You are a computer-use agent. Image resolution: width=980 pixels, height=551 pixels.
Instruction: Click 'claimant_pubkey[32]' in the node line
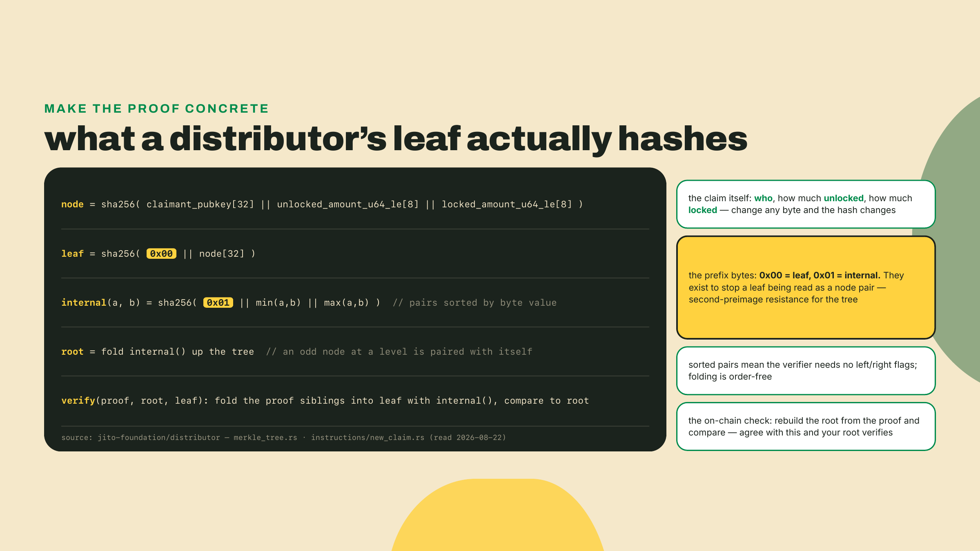(x=200, y=204)
